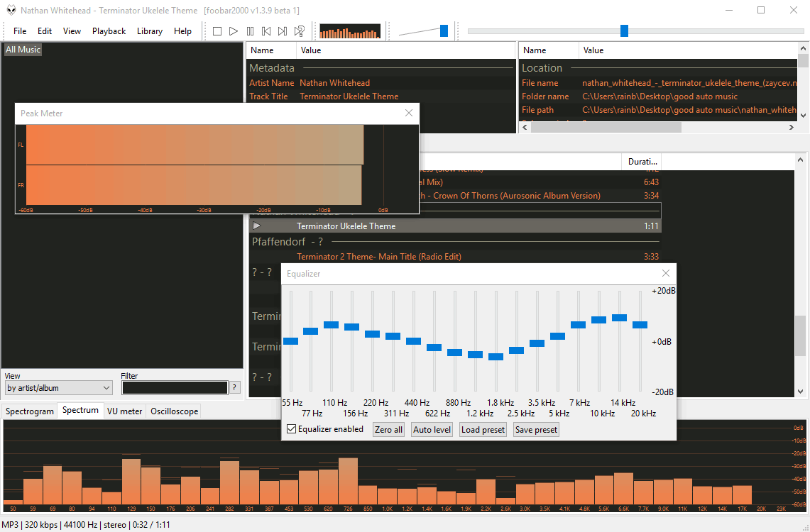This screenshot has width=810, height=532.
Task: Click the Folder name row under Location
Action: 659,96
